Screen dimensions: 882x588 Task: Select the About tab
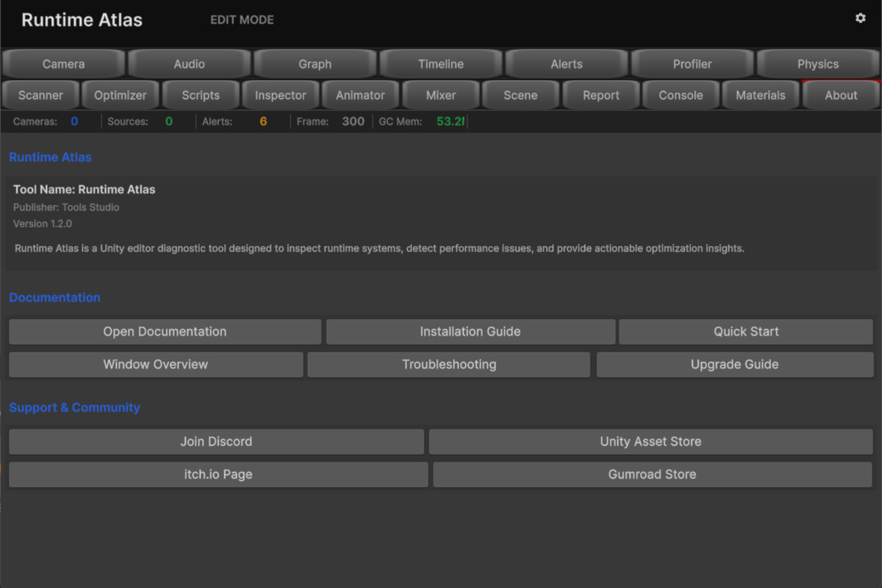[841, 95]
